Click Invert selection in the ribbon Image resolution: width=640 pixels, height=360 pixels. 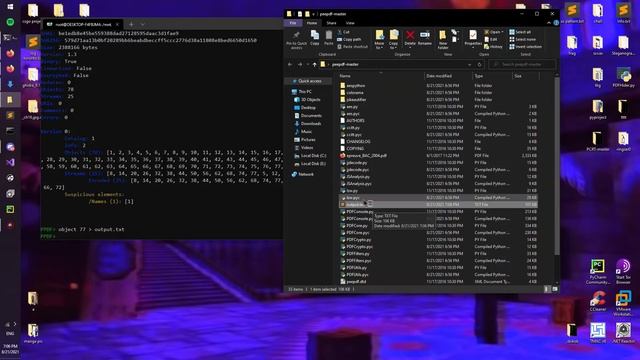(526, 47)
